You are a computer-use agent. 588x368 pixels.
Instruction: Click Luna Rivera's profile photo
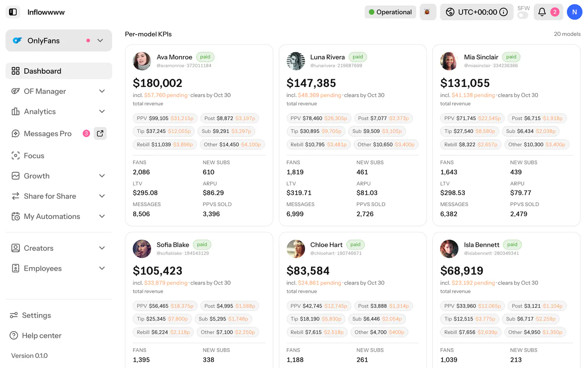(x=296, y=61)
